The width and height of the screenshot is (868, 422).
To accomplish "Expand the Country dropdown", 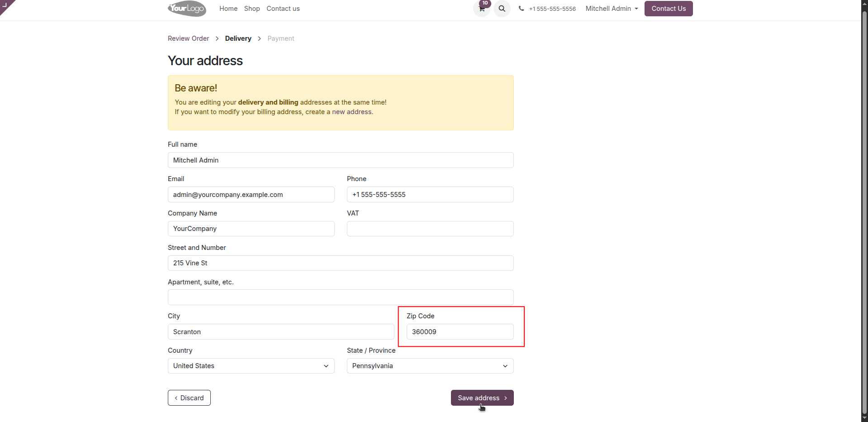I will click(251, 366).
